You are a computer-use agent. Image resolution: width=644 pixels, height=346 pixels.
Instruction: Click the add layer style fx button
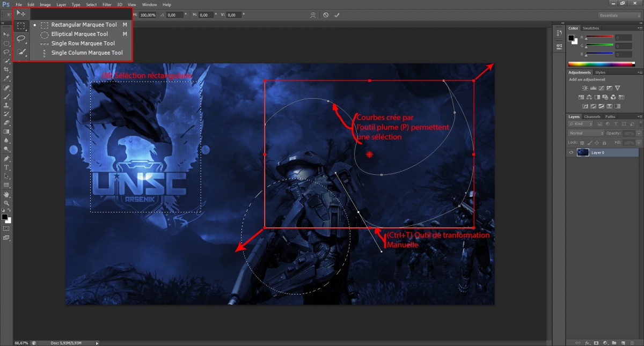pos(588,342)
